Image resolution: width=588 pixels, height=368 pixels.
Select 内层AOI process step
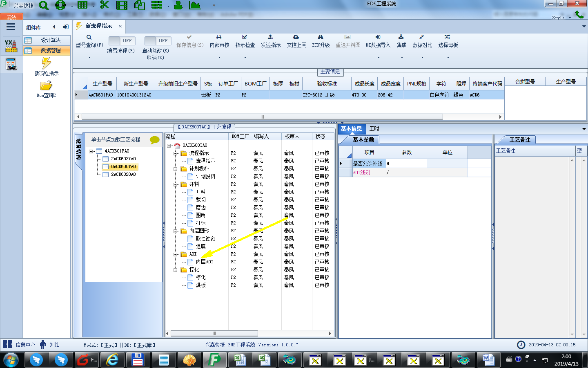[204, 262]
